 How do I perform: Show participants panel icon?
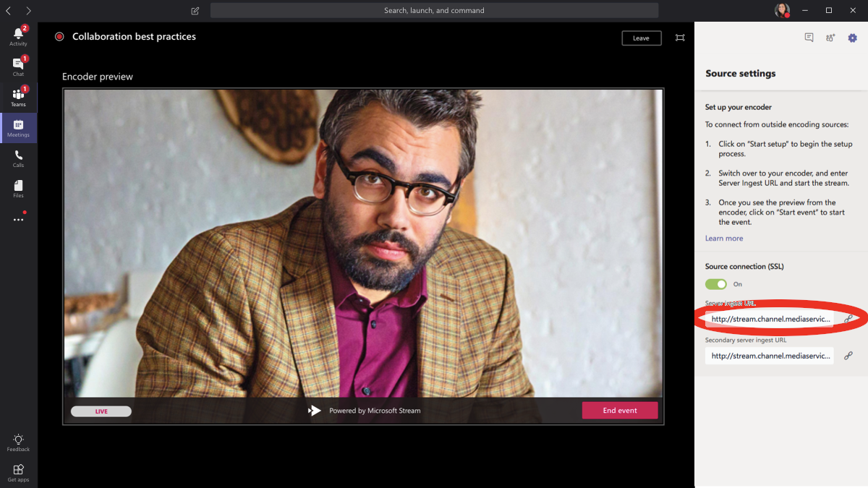click(830, 38)
